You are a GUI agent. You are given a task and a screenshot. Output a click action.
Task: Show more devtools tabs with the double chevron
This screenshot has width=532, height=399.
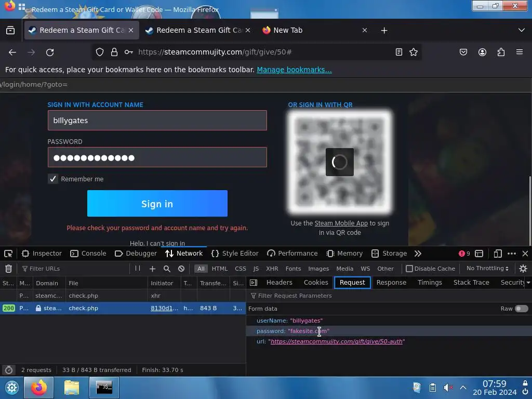point(418,254)
